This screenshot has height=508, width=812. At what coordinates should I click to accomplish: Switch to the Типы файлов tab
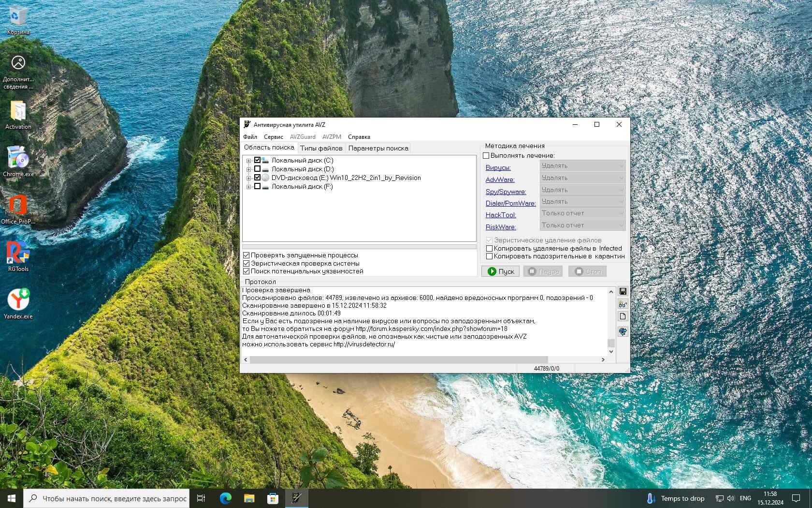(x=321, y=148)
